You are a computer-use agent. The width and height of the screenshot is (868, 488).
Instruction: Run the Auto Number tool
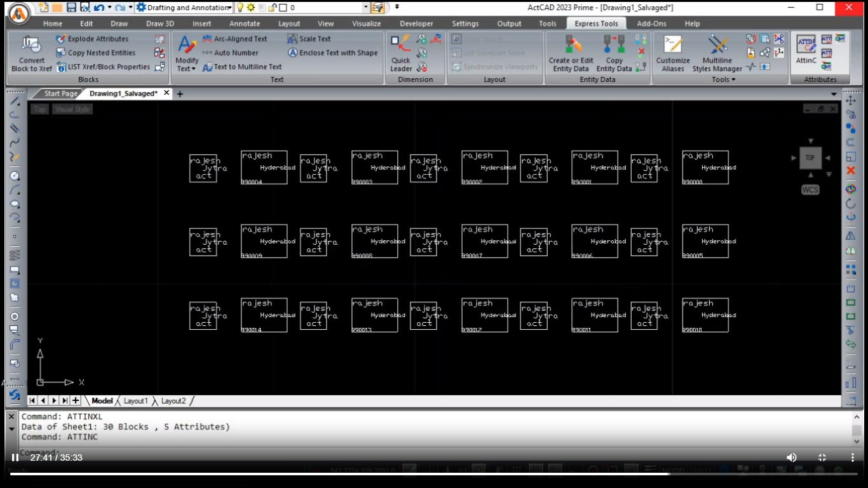pos(230,53)
